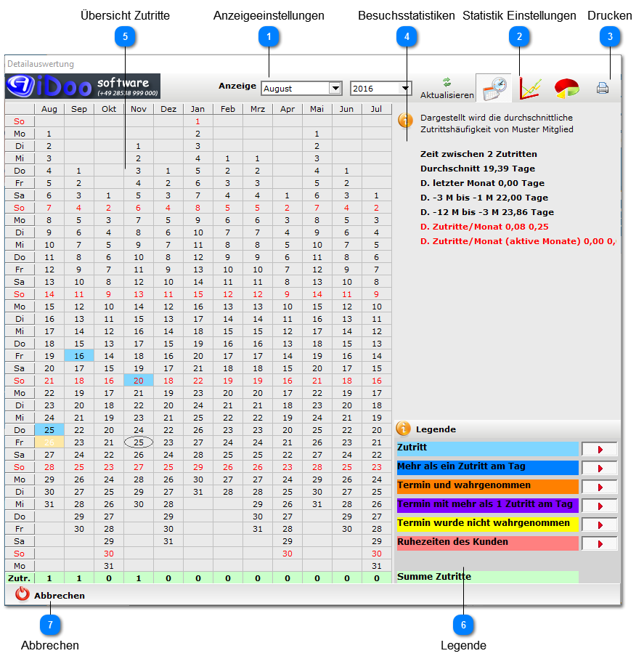
Task: Click the Aug total value in Zutr. row
Action: pos(49,578)
